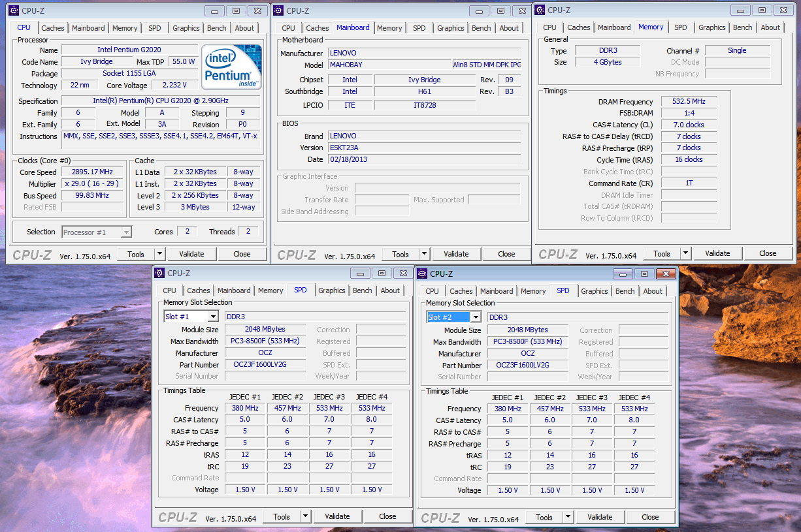
Task: Click the Cycle Time 16 clocks field
Action: click(x=689, y=160)
